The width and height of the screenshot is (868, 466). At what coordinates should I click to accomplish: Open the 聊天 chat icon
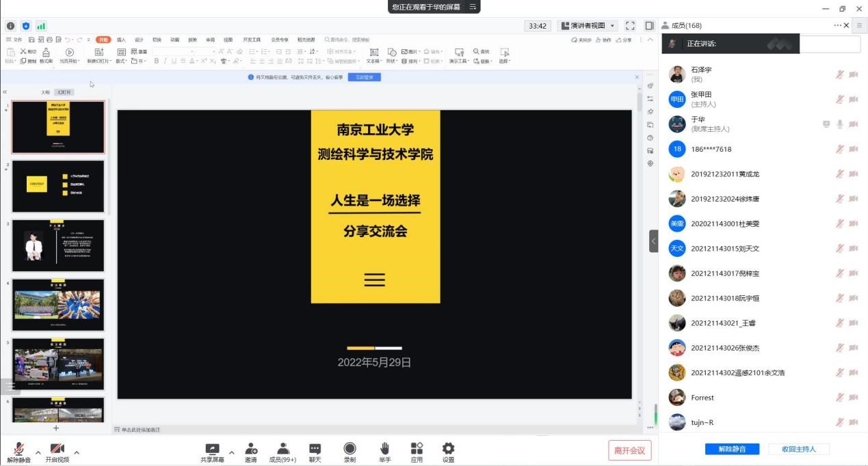click(315, 449)
